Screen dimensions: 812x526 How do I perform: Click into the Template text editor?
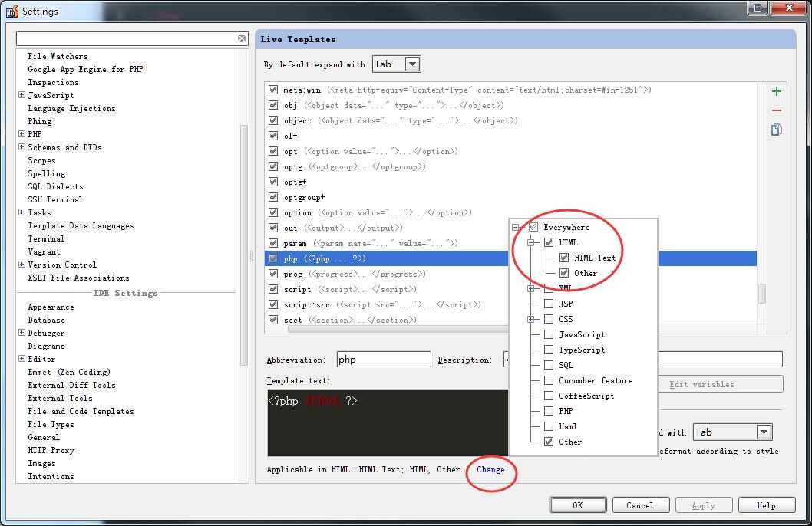388,422
